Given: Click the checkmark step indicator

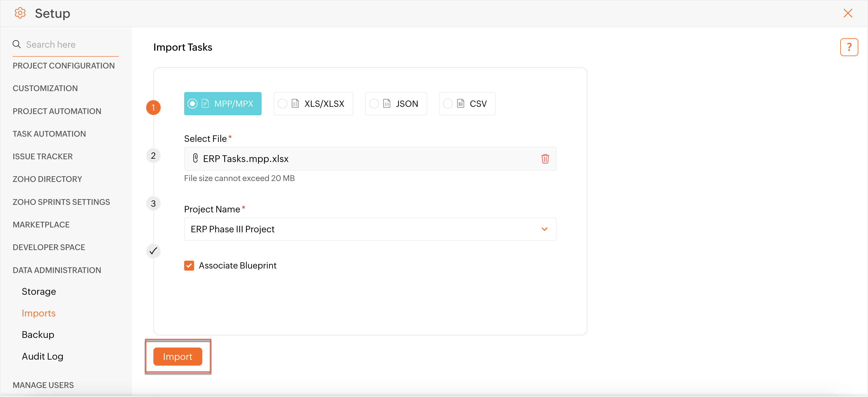Looking at the screenshot, I should coord(153,251).
